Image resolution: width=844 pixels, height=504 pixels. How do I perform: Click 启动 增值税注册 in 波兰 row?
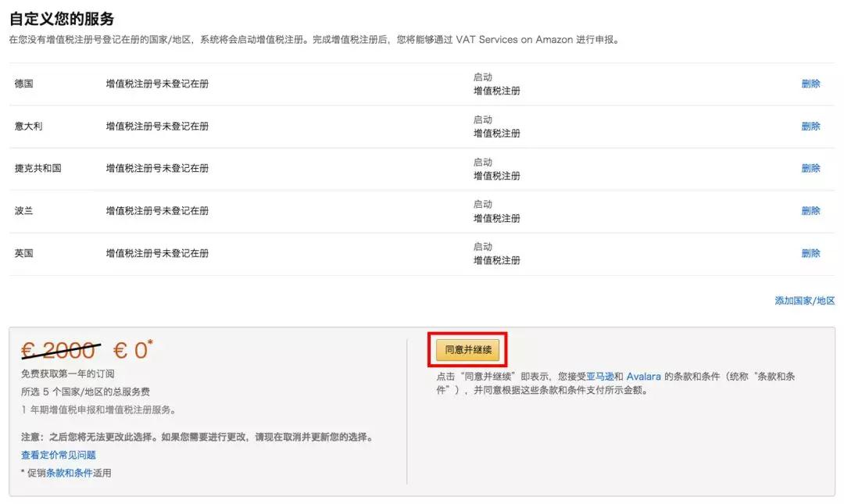[497, 211]
